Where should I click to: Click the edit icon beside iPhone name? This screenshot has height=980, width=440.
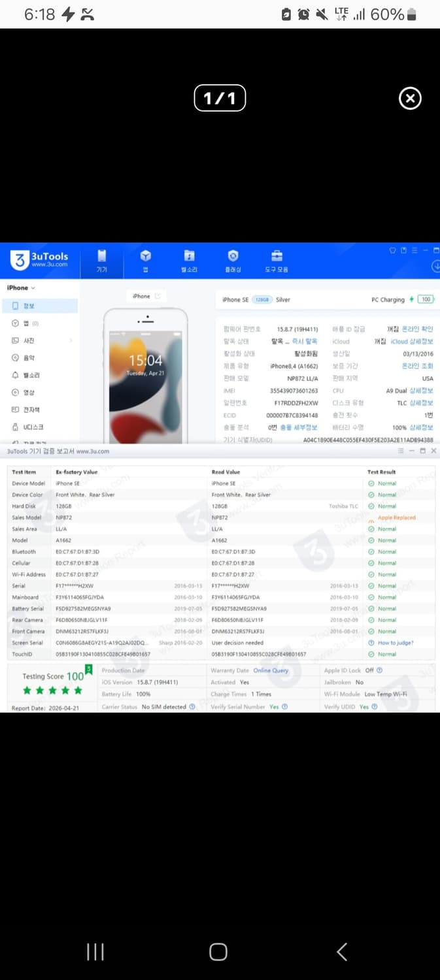click(158, 296)
